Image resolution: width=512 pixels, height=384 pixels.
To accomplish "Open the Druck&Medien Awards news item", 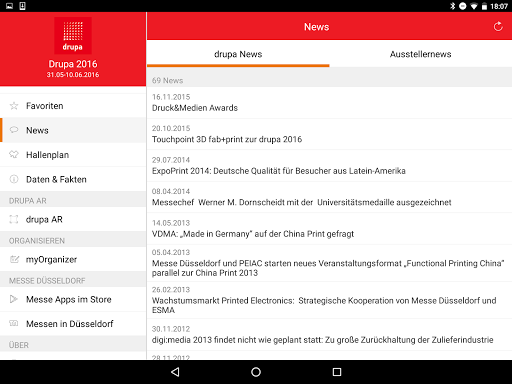I will pos(329,103).
